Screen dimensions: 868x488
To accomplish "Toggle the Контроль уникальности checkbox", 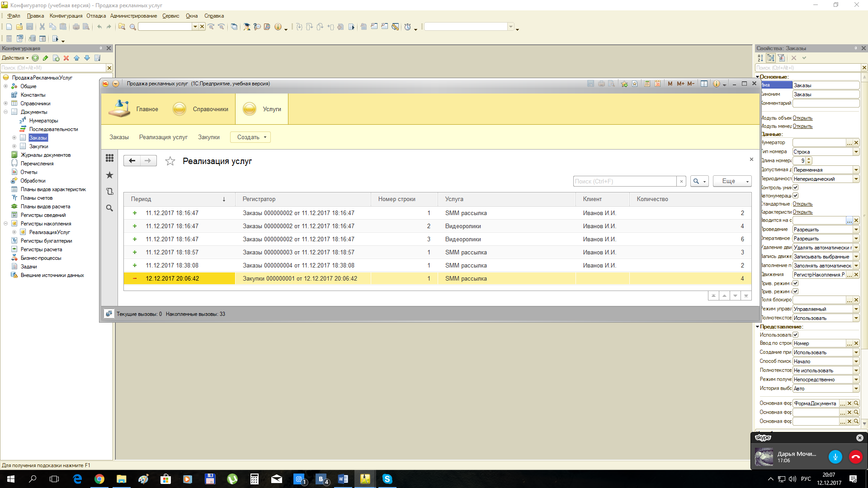I will [796, 188].
